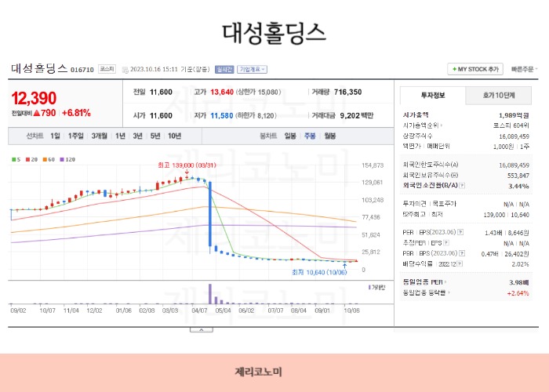Select the 3개월 line chart period
The image size is (549, 392).
[x=100, y=136]
